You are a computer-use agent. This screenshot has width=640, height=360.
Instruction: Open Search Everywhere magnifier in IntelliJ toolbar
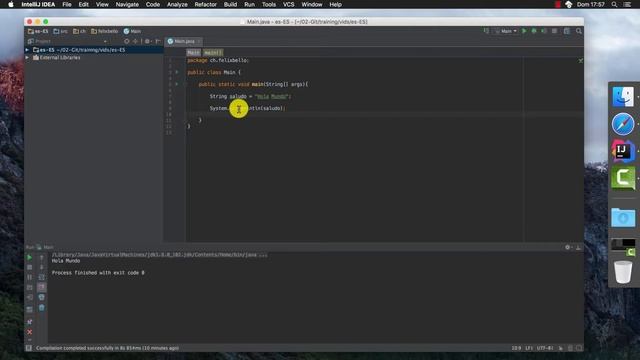click(x=579, y=31)
